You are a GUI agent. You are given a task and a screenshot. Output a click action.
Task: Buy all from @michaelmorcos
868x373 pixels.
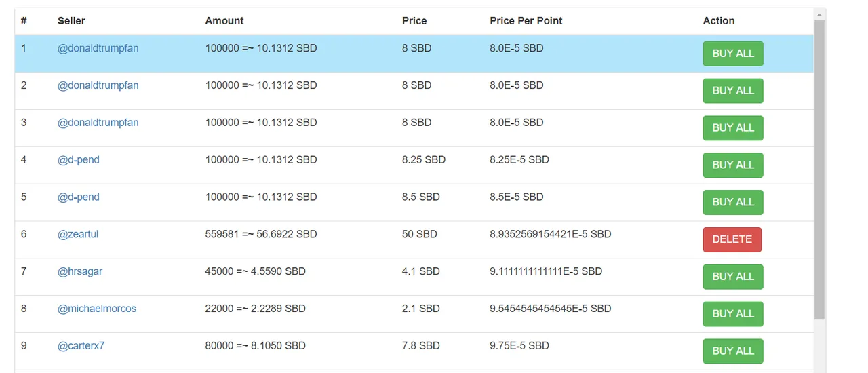[x=733, y=314]
